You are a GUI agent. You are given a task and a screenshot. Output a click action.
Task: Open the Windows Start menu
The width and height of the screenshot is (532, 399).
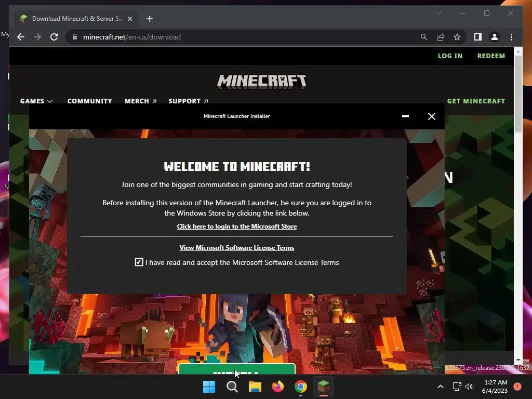209,387
